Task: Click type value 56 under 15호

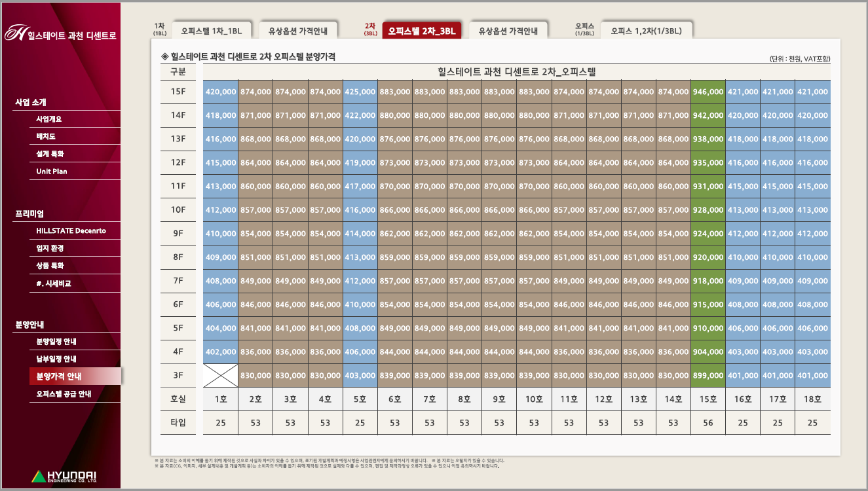Action: 708,422
